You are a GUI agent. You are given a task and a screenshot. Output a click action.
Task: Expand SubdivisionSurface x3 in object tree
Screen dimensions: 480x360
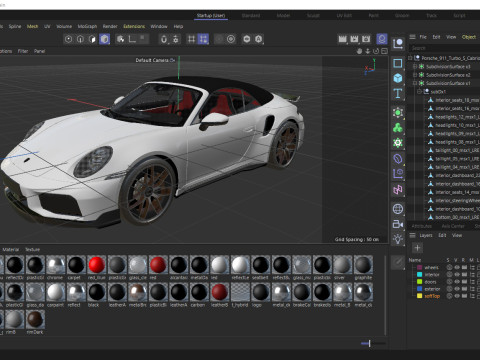click(415, 66)
